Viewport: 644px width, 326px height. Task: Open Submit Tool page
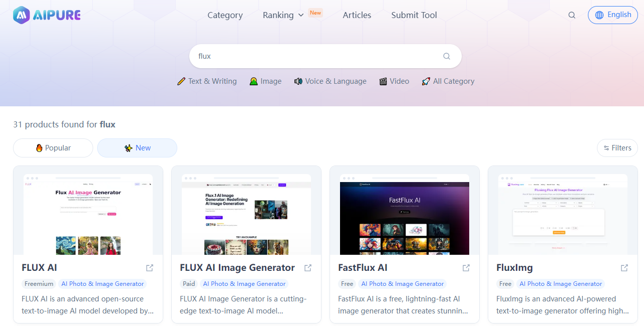[414, 15]
